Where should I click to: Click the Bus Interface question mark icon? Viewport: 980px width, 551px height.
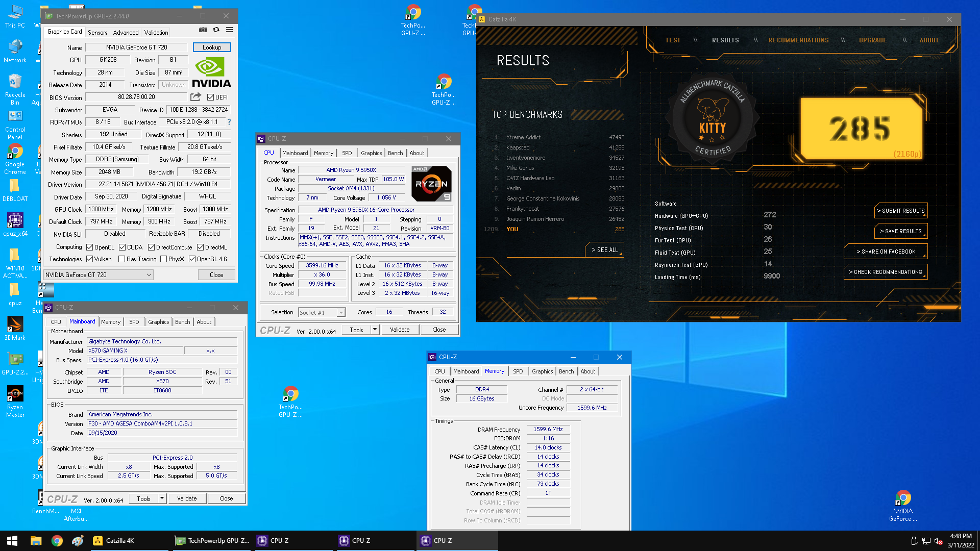(229, 122)
